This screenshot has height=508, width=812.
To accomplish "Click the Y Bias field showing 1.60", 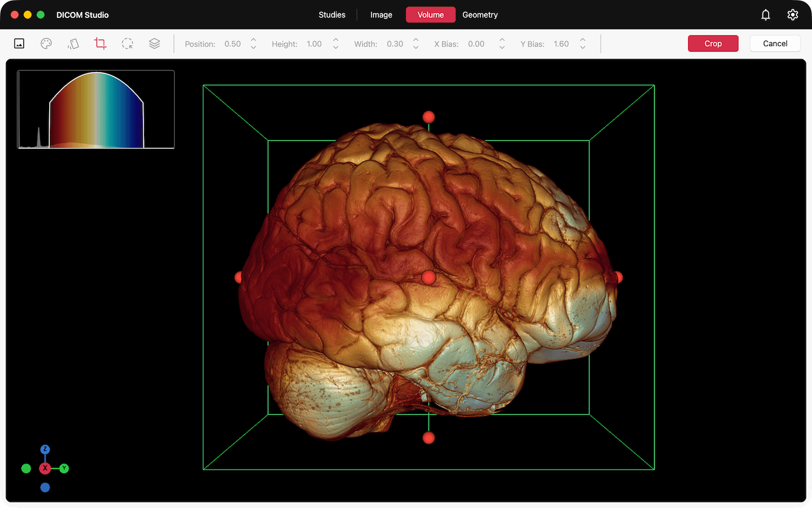I will [x=561, y=44].
